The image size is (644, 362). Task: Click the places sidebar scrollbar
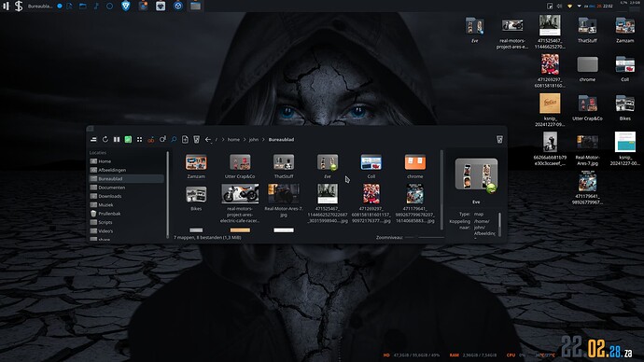point(167,195)
